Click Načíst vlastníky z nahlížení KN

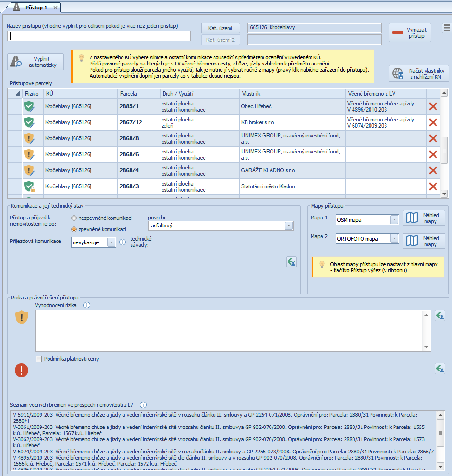[x=419, y=73]
